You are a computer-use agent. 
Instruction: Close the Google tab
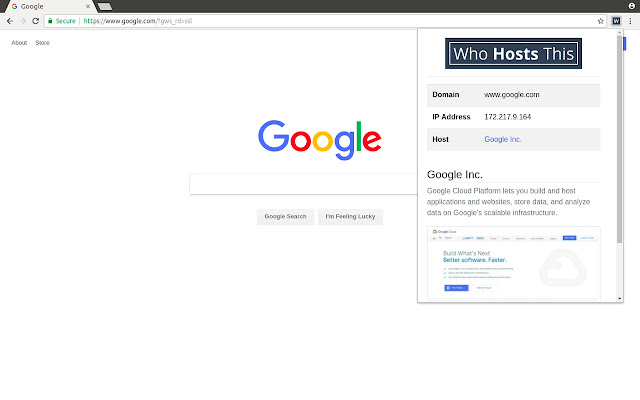click(88, 7)
